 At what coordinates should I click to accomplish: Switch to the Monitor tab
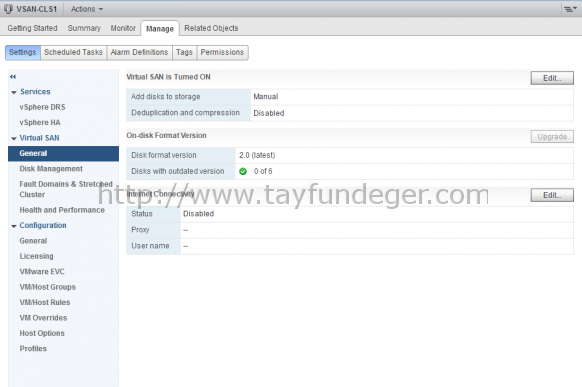[x=123, y=28]
